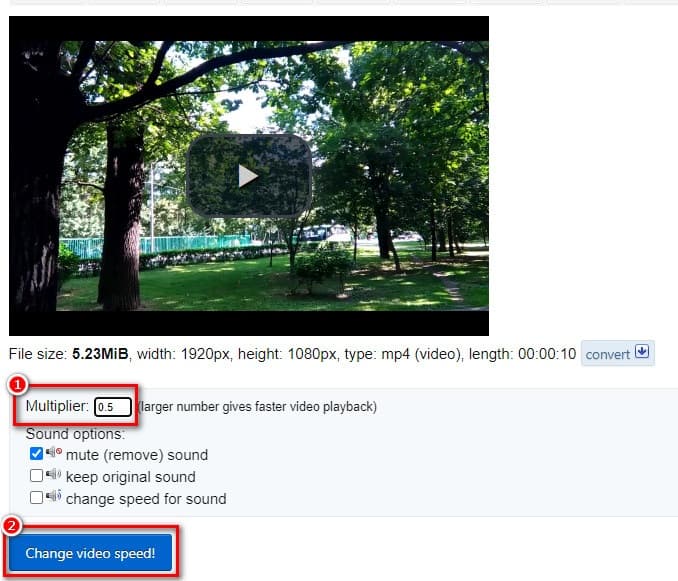678x581 pixels.
Task: Click the keep original sound label text
Action: 131,477
